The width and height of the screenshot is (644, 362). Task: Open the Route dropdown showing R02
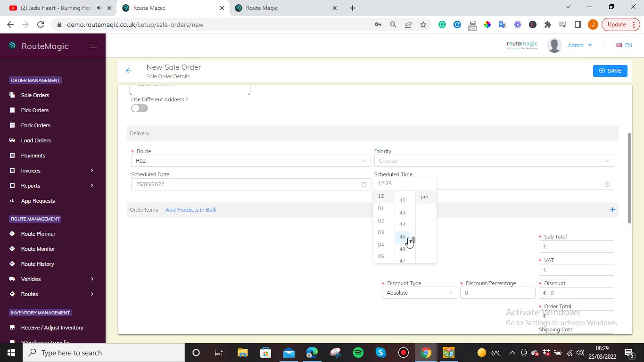pos(250,161)
